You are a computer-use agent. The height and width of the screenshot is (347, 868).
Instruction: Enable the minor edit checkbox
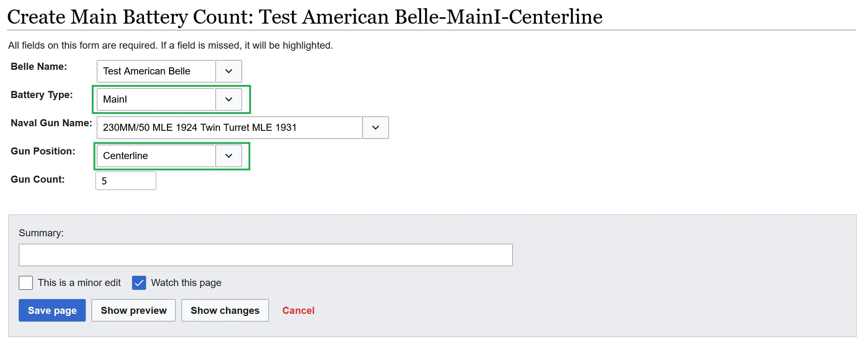point(26,283)
